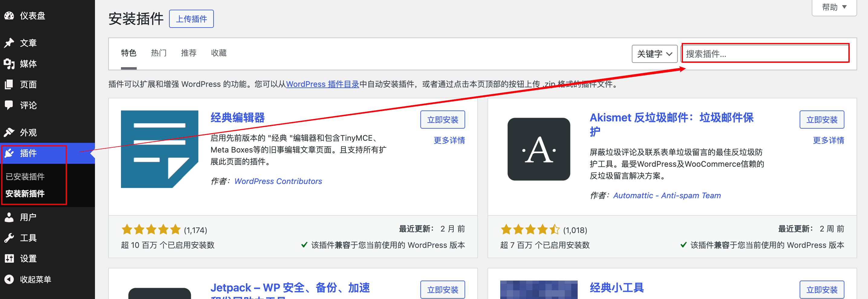
Task: Click the Settings sliders icon
Action: (9, 258)
